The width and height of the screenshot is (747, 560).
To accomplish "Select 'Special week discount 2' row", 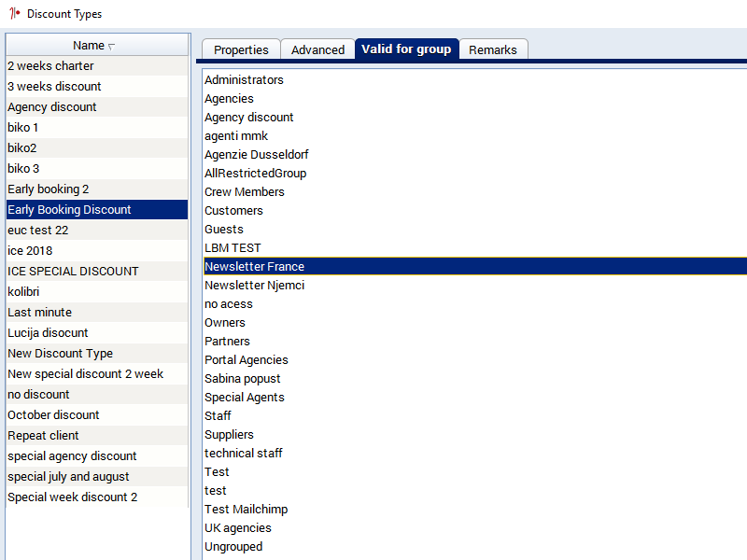I will (x=72, y=497).
